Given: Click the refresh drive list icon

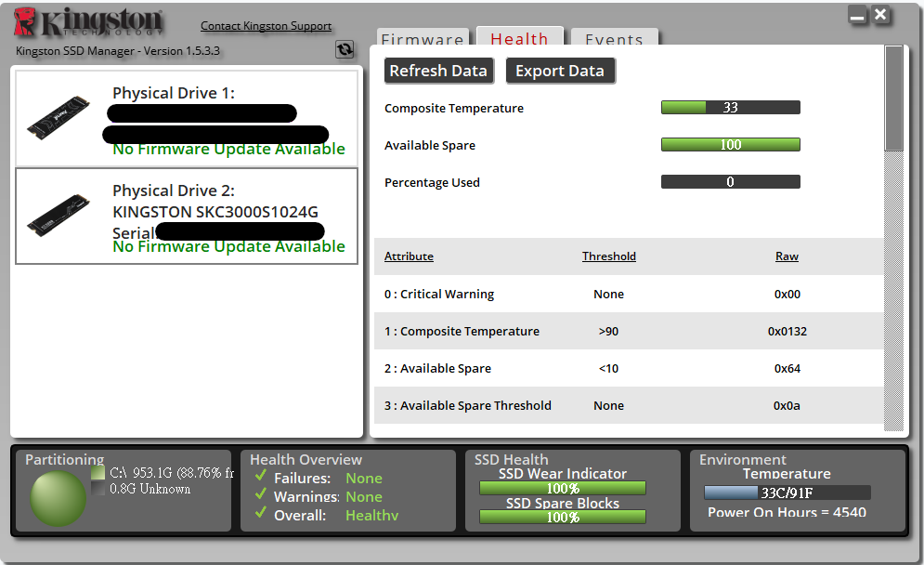Looking at the screenshot, I should point(345,49).
